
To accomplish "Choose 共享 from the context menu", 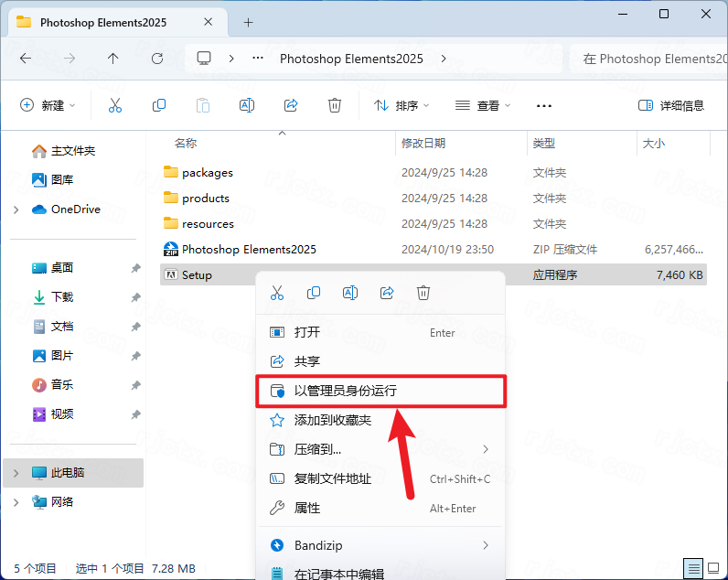I will 380,361.
